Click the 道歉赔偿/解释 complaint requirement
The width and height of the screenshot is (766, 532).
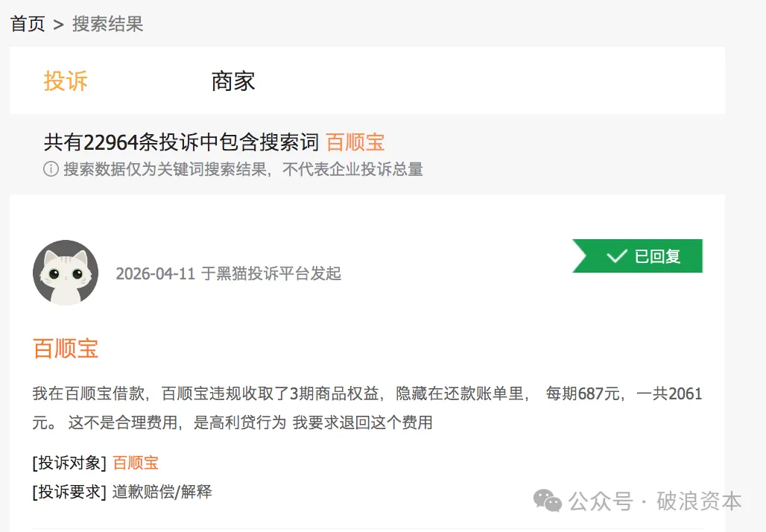coord(162,491)
